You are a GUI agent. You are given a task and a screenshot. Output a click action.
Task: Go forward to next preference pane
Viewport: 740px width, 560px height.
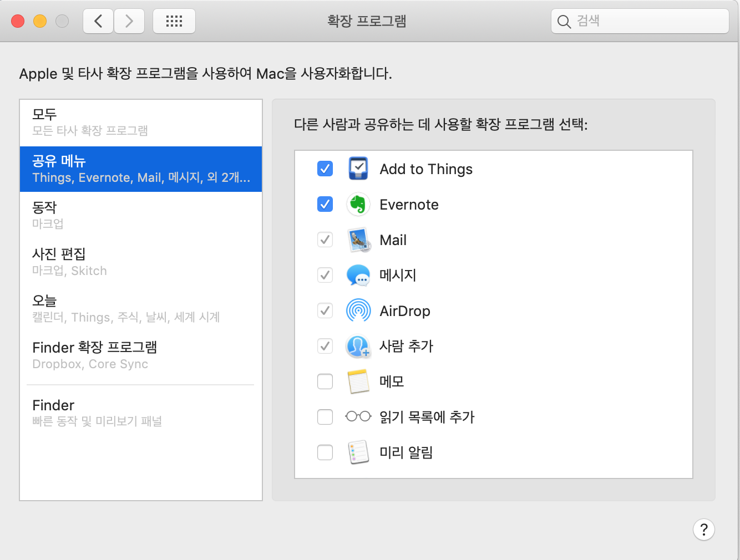click(129, 21)
